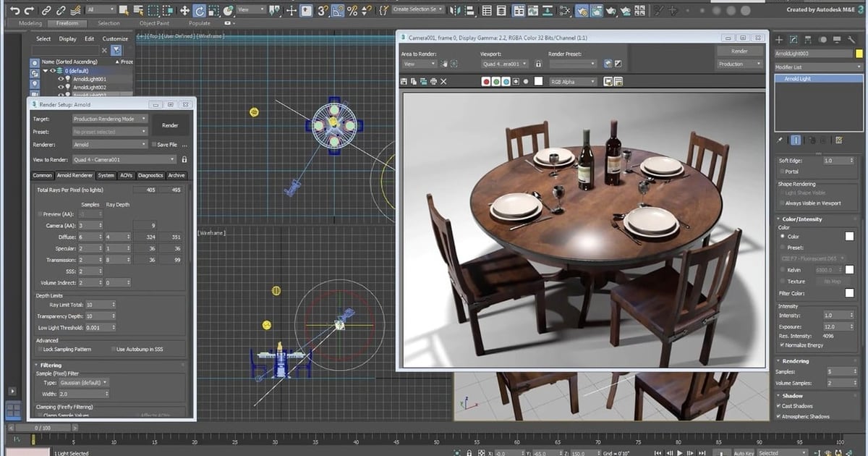This screenshot has height=456, width=868.
Task: Uncheck Normalize Energy in Intensity group
Action: point(782,345)
